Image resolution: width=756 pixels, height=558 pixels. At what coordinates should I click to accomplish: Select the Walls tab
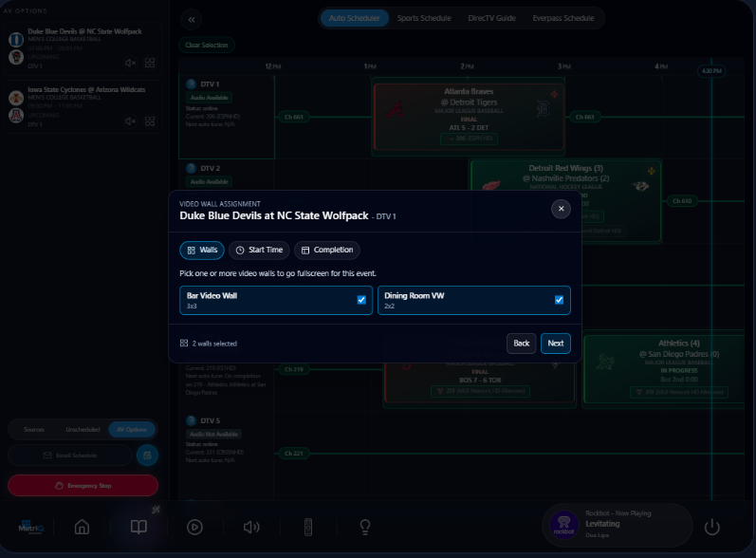coord(202,251)
